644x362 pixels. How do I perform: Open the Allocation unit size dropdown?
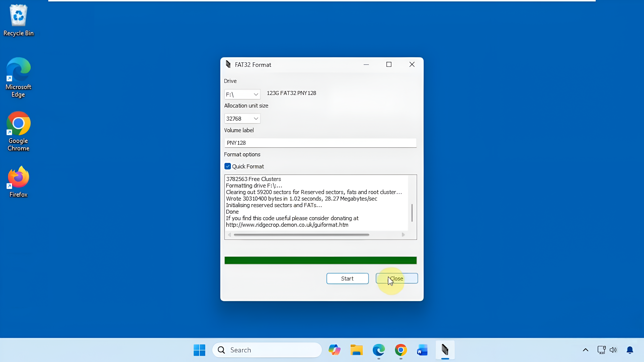coord(242,119)
